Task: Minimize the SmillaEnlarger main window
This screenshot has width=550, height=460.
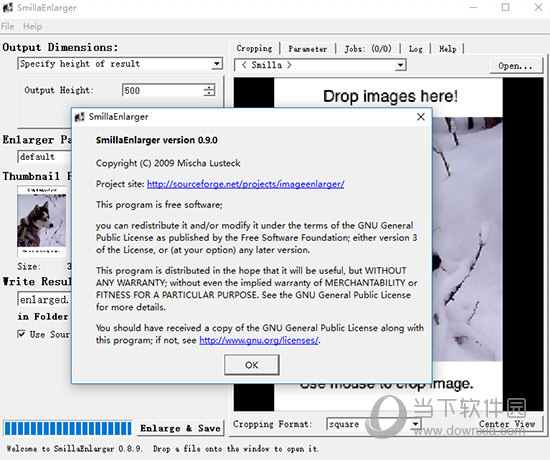Action: coord(474,7)
